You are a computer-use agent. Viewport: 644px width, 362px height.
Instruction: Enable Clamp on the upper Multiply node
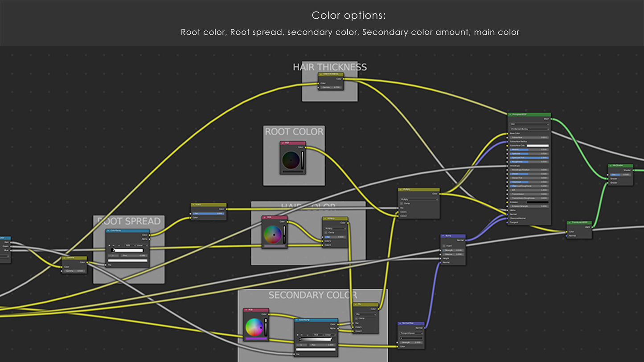[x=402, y=203]
